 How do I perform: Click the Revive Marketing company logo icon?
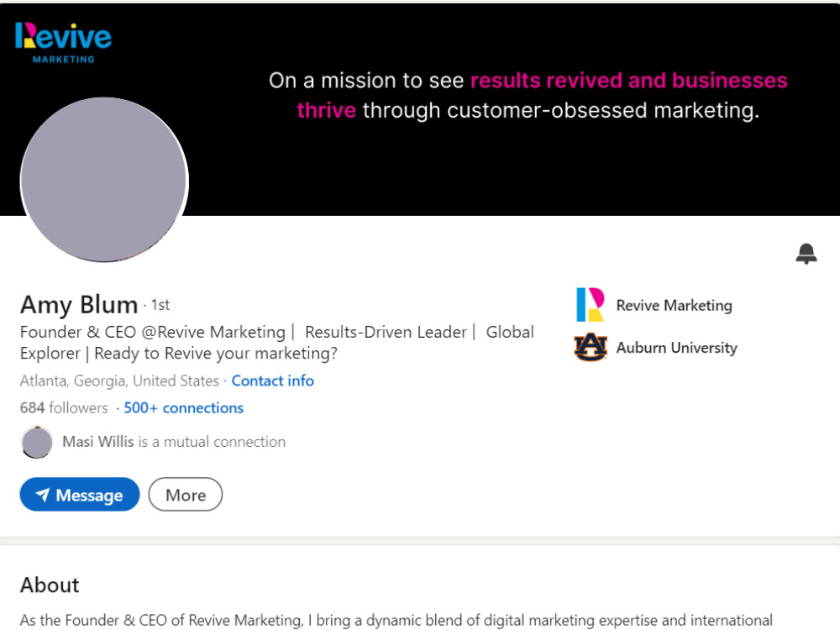point(591,304)
